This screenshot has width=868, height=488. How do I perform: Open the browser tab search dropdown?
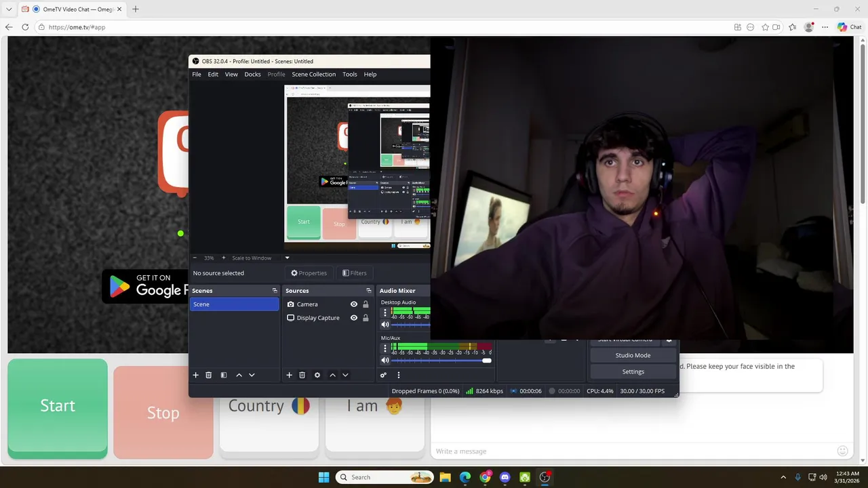coord(9,9)
